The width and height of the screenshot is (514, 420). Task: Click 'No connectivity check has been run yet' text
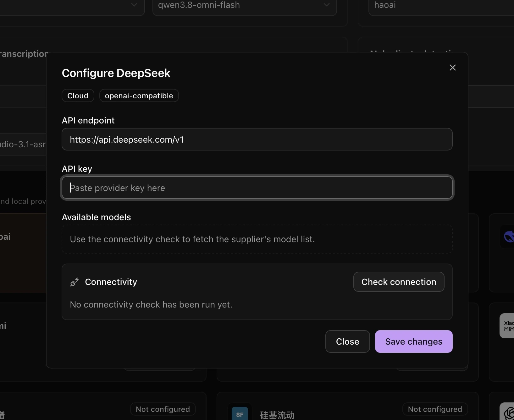click(x=151, y=304)
